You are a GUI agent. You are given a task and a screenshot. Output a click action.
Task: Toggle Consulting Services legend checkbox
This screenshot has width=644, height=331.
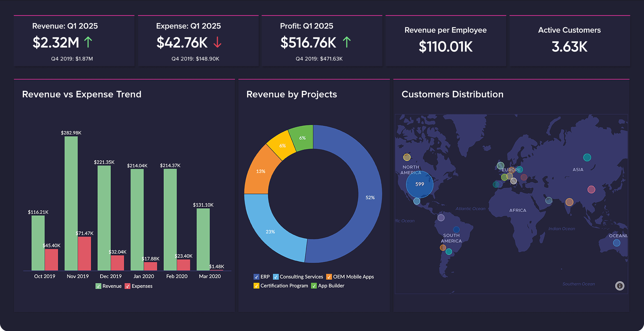click(x=276, y=277)
